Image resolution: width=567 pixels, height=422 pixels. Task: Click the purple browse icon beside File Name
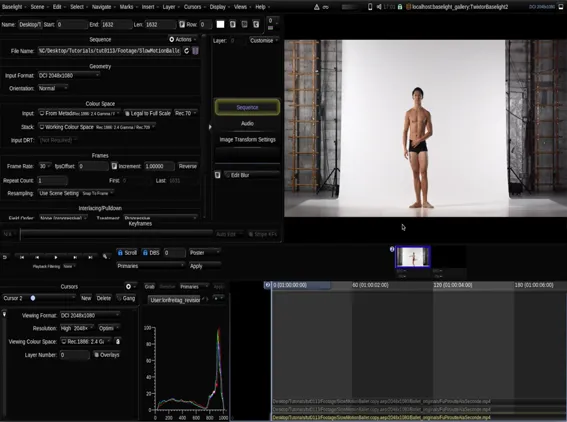pyautogui.click(x=195, y=51)
